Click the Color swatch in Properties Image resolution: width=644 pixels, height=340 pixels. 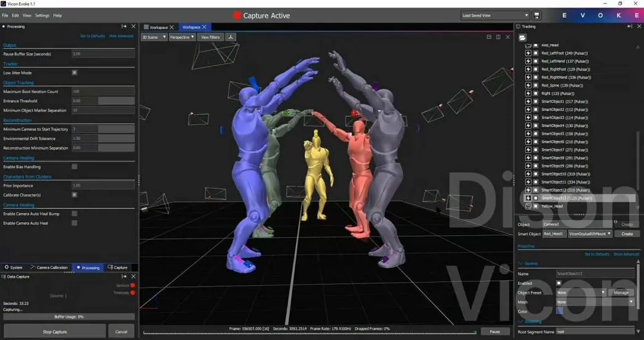pos(559,311)
